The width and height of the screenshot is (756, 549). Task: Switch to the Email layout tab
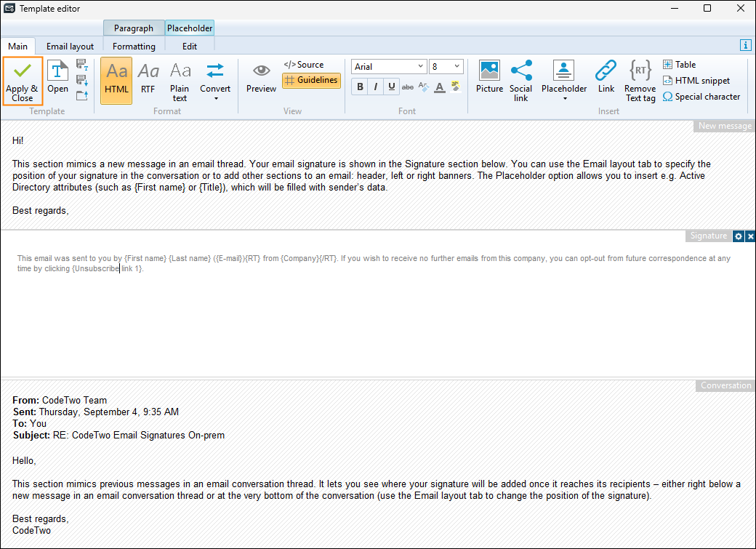71,47
